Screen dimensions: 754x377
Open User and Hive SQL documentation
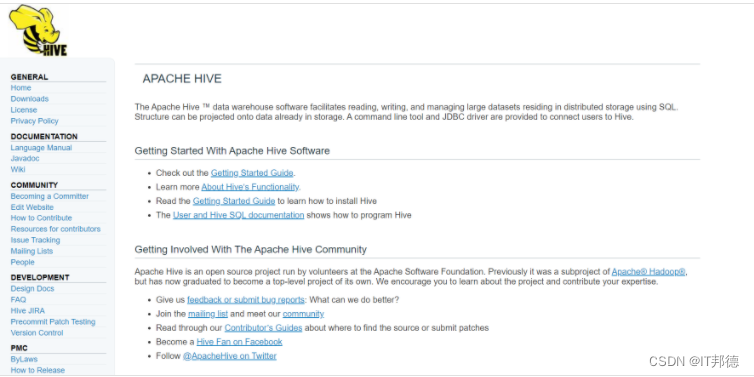click(239, 215)
